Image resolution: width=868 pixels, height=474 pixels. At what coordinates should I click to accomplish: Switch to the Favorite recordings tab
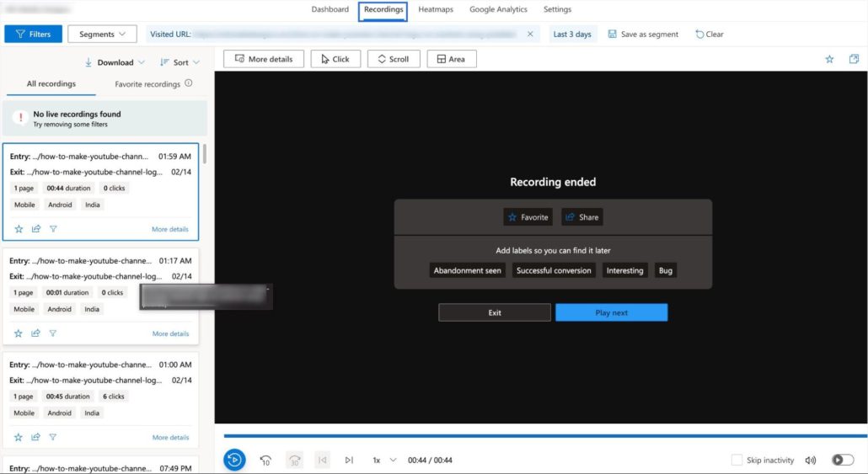[147, 84]
